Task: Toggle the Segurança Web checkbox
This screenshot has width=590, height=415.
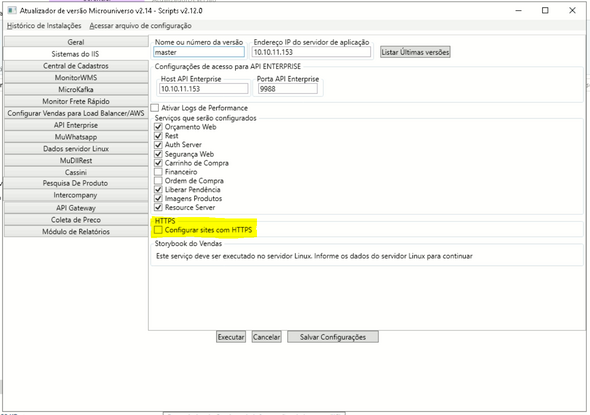Action: coord(158,154)
